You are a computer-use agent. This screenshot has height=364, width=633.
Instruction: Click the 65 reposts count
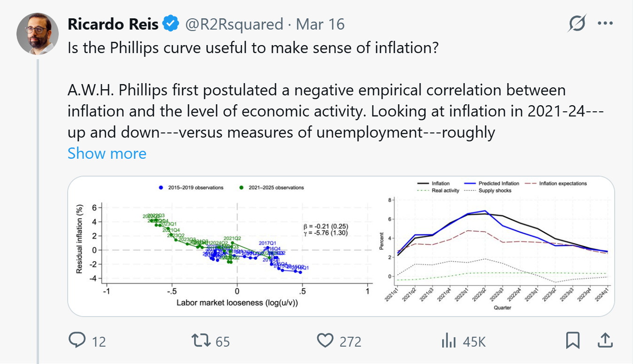coord(223,341)
